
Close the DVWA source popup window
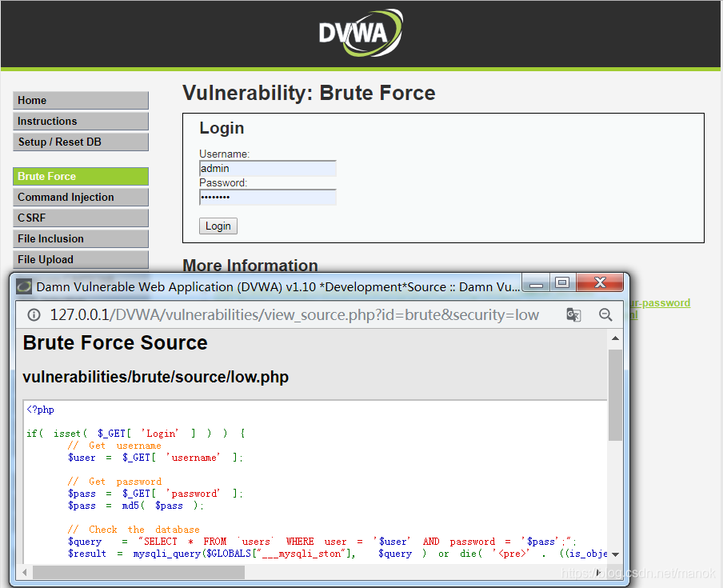(x=600, y=282)
